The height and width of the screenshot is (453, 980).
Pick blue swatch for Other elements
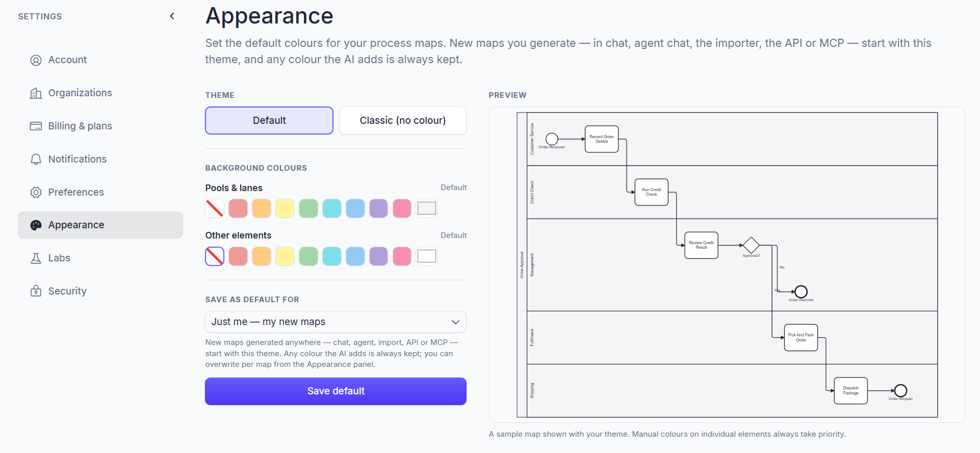[355, 256]
